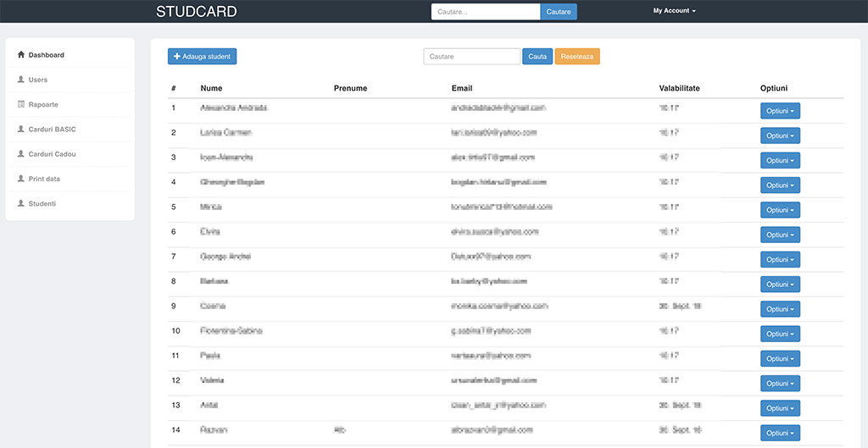This screenshot has width=868, height=448.
Task: Click the Cauta button above the table
Action: pyautogui.click(x=537, y=57)
